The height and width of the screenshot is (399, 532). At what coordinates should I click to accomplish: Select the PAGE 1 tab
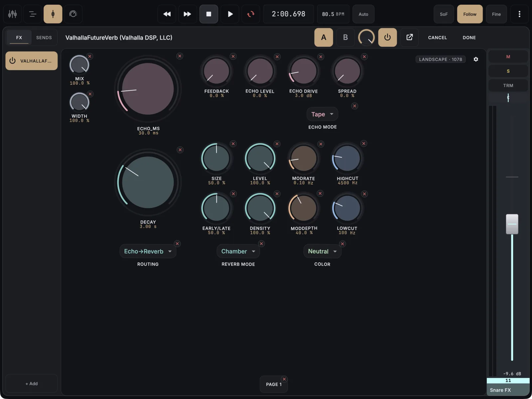pos(274,384)
